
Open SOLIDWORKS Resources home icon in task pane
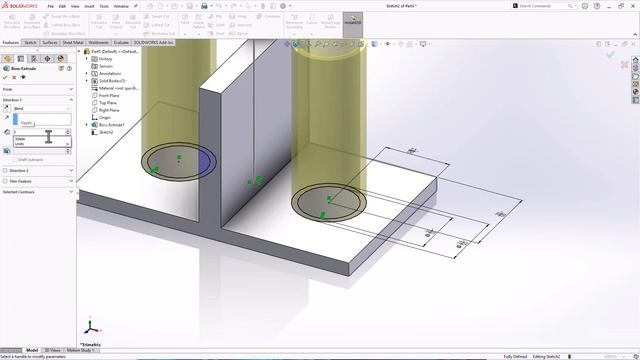point(636,60)
